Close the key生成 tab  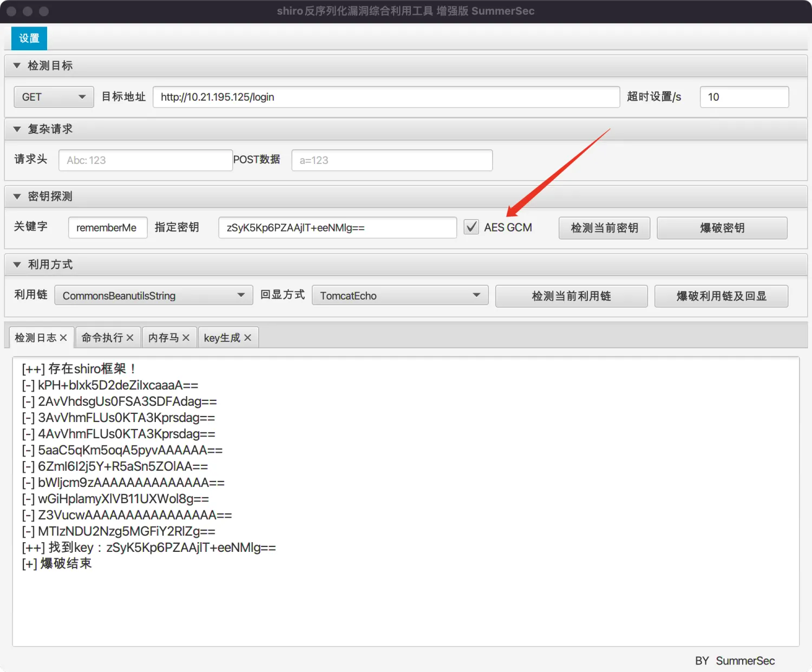tap(247, 338)
